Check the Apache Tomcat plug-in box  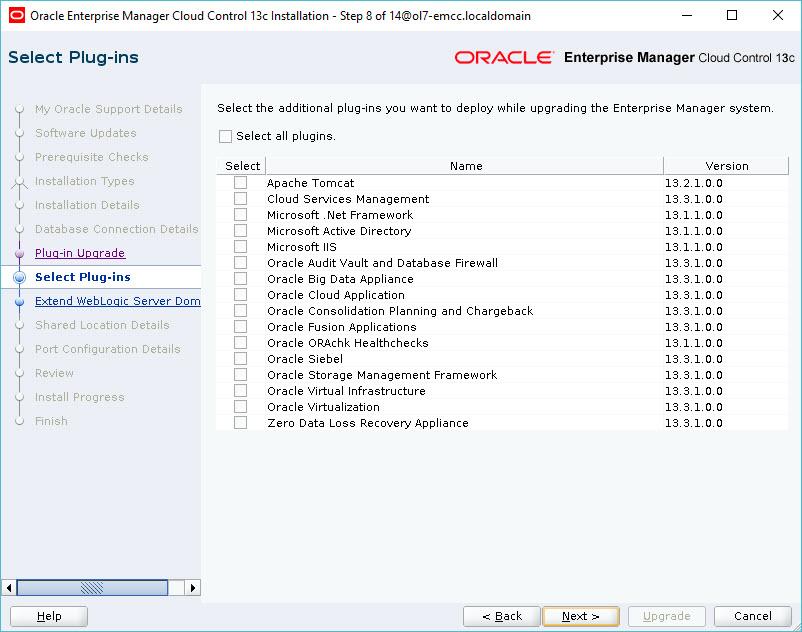(240, 183)
